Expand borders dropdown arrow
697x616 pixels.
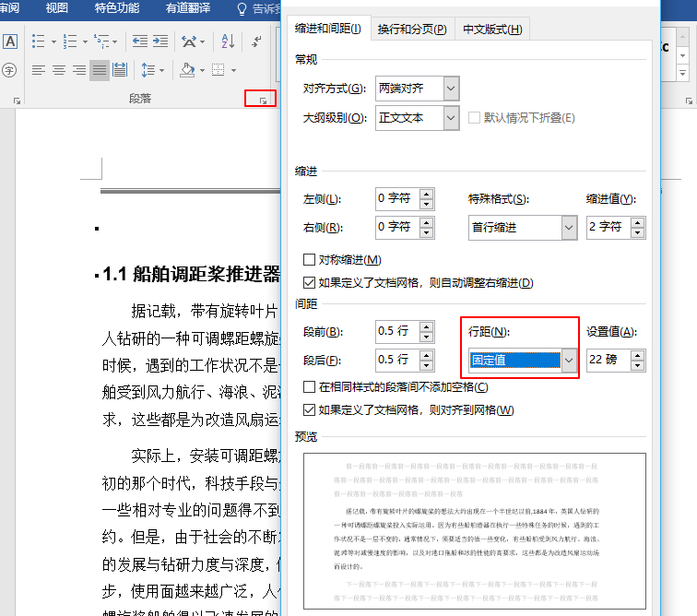click(x=233, y=70)
